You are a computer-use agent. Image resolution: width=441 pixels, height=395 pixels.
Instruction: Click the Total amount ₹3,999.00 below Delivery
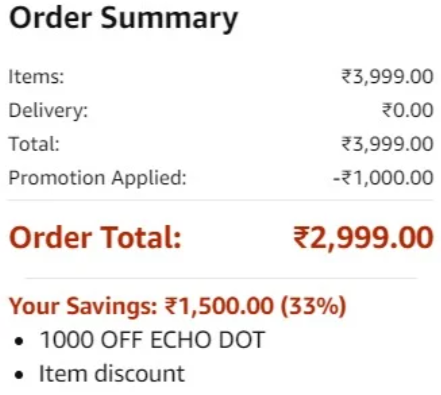click(387, 144)
